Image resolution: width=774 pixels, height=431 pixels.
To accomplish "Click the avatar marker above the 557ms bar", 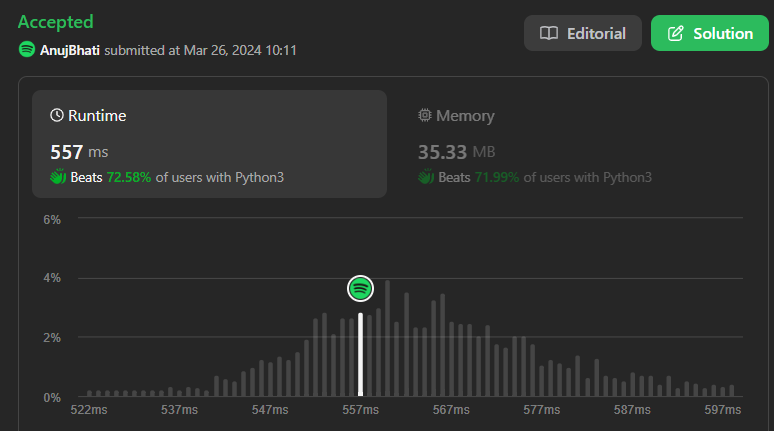I will pyautogui.click(x=360, y=288).
